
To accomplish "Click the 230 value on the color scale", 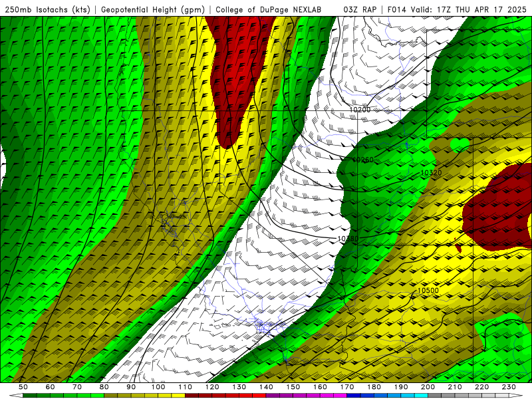I will tap(509, 387).
